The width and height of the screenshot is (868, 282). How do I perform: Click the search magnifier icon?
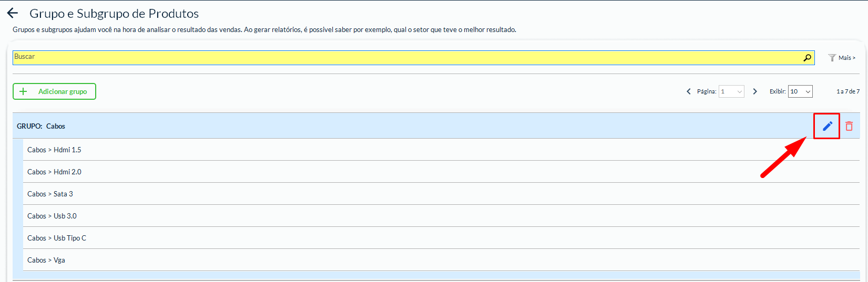(807, 58)
